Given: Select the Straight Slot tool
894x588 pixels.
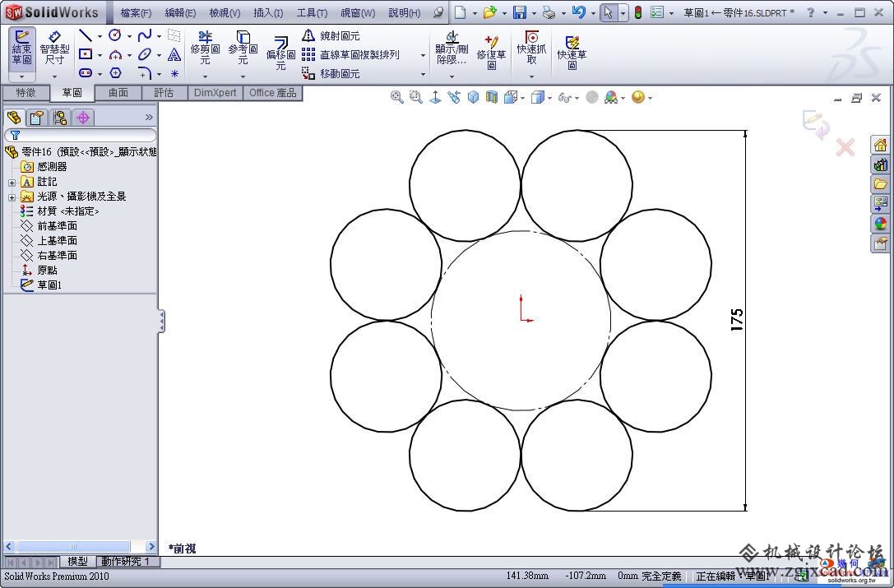Looking at the screenshot, I should tap(86, 73).
